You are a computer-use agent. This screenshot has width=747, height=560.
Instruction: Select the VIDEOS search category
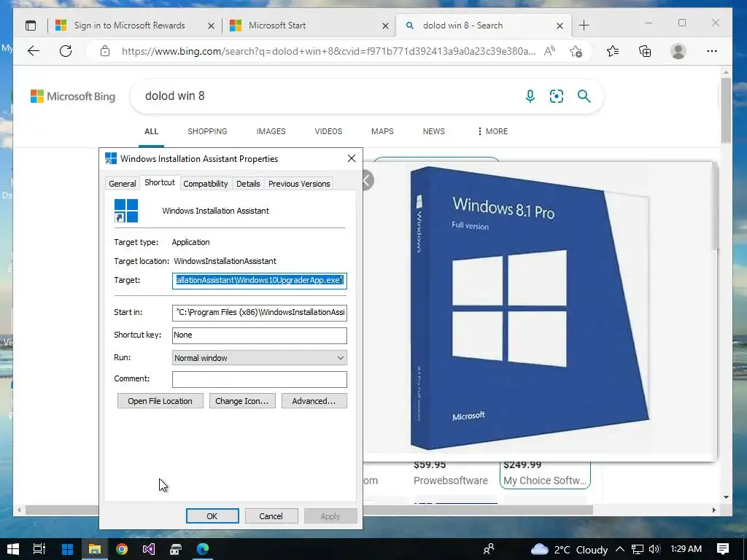328,131
